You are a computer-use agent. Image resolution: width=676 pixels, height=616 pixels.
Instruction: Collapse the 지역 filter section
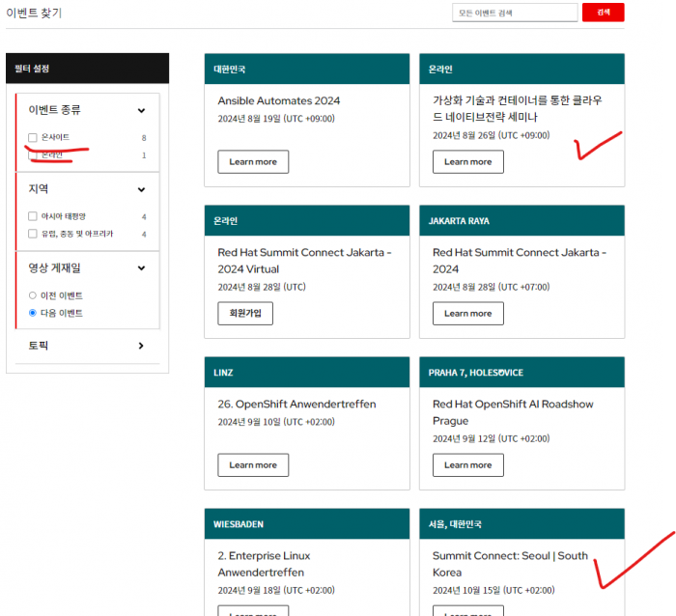click(141, 189)
